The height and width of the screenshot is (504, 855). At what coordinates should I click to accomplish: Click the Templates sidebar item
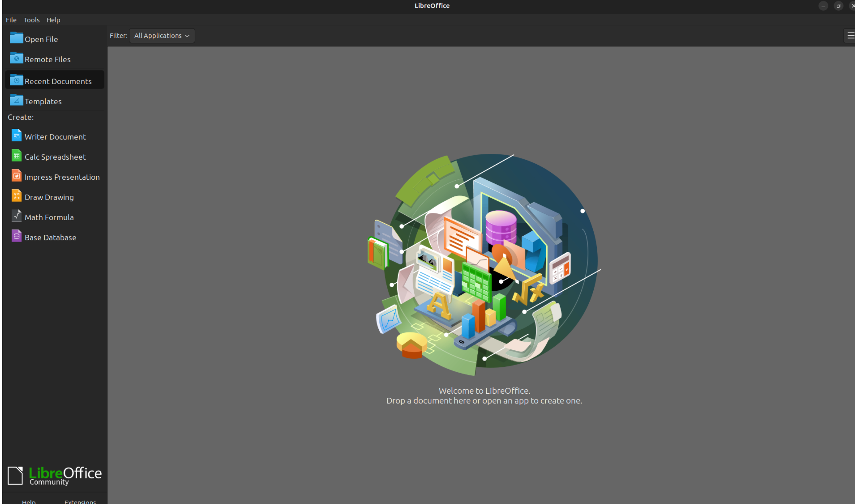[43, 101]
